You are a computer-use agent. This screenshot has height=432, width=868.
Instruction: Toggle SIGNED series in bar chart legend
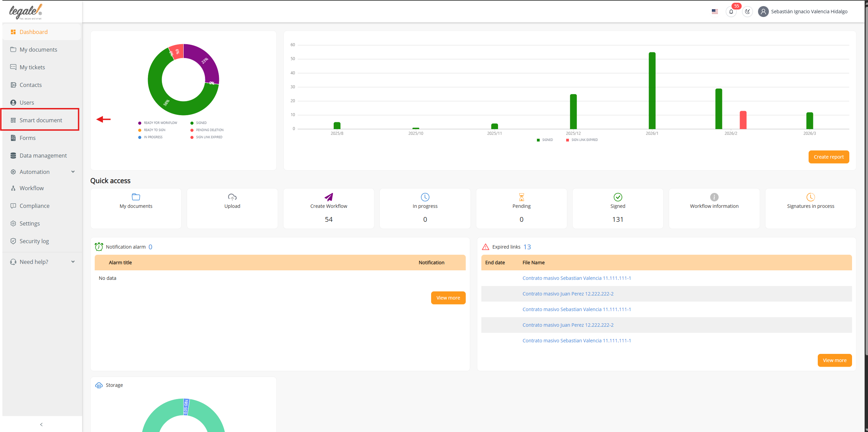(544, 140)
